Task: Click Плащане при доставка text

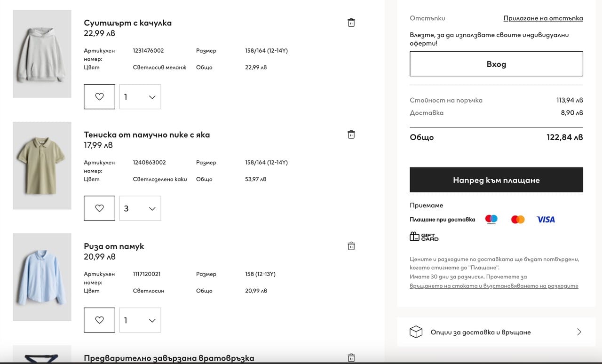Action: coord(442,220)
